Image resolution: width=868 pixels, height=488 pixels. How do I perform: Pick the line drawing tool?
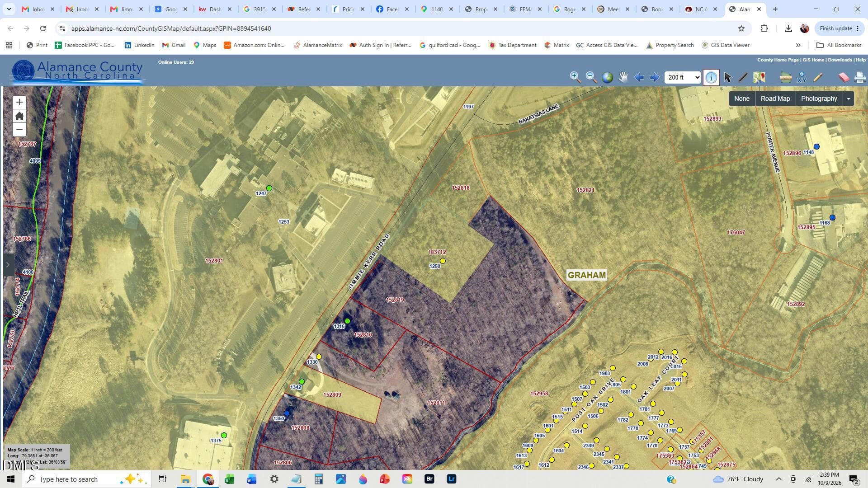coord(743,77)
